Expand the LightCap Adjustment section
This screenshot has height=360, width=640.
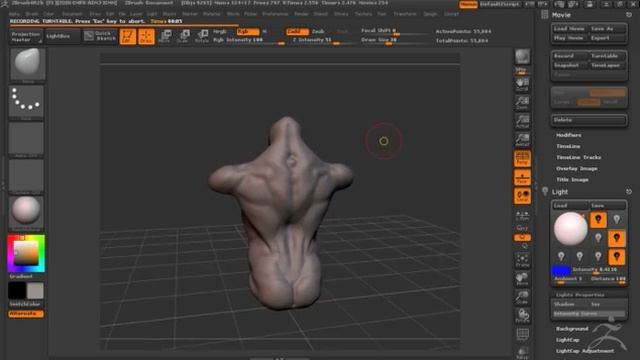[x=584, y=351]
